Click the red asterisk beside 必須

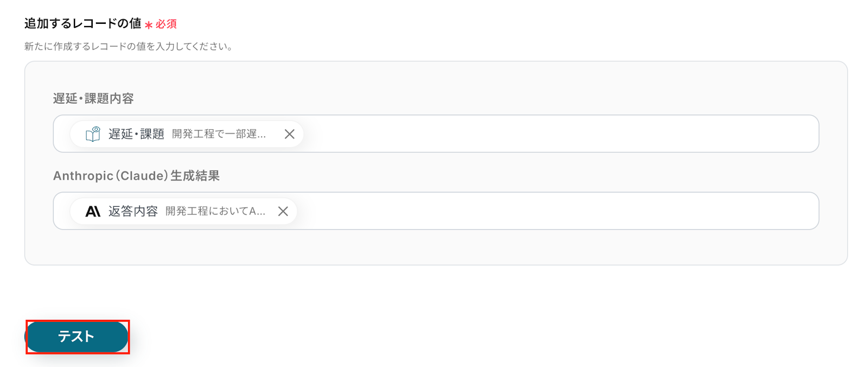(x=149, y=25)
